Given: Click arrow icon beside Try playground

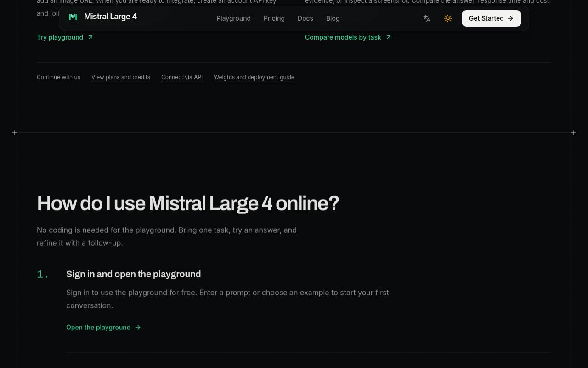Looking at the screenshot, I should click(90, 37).
